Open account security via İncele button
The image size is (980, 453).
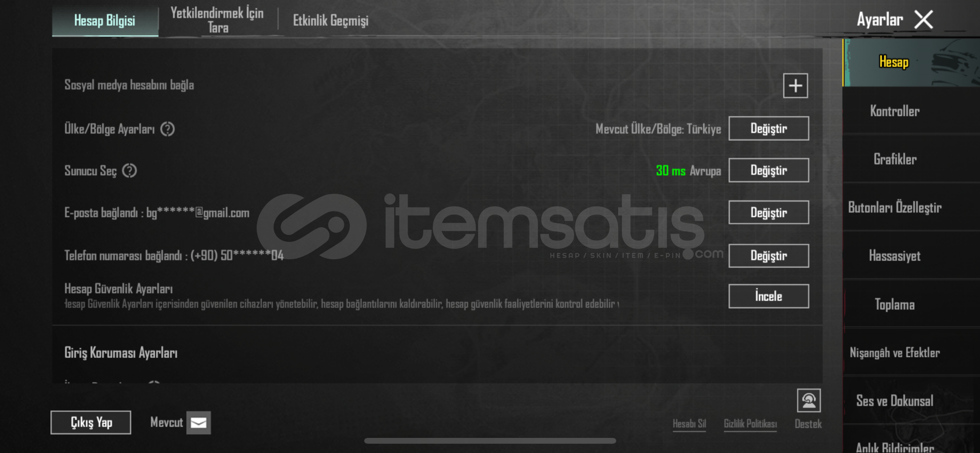[769, 296]
